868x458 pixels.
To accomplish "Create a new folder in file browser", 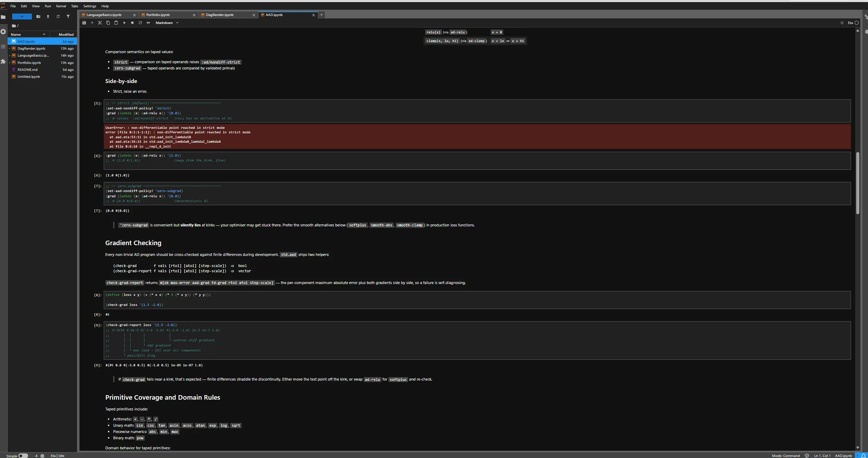I will (38, 16).
